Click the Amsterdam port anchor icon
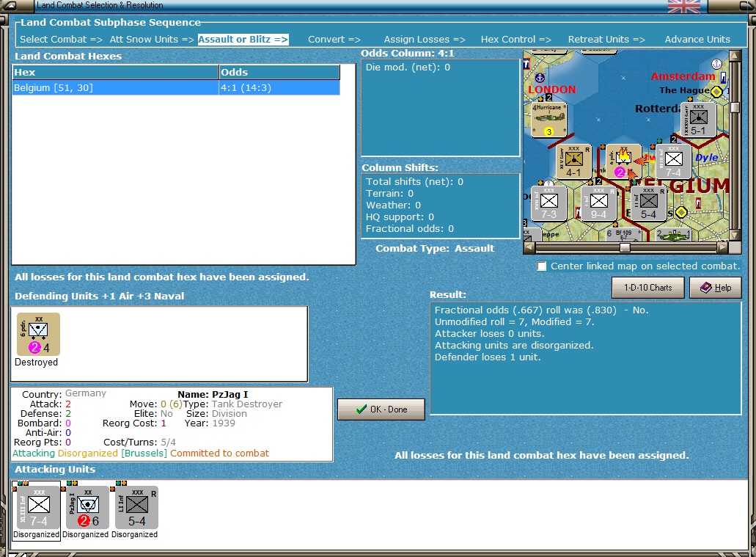 [717, 64]
